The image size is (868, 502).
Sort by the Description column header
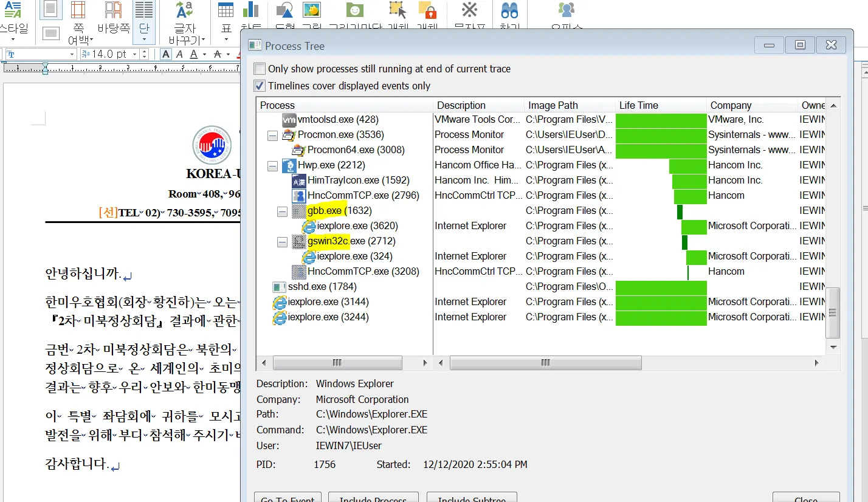point(479,105)
